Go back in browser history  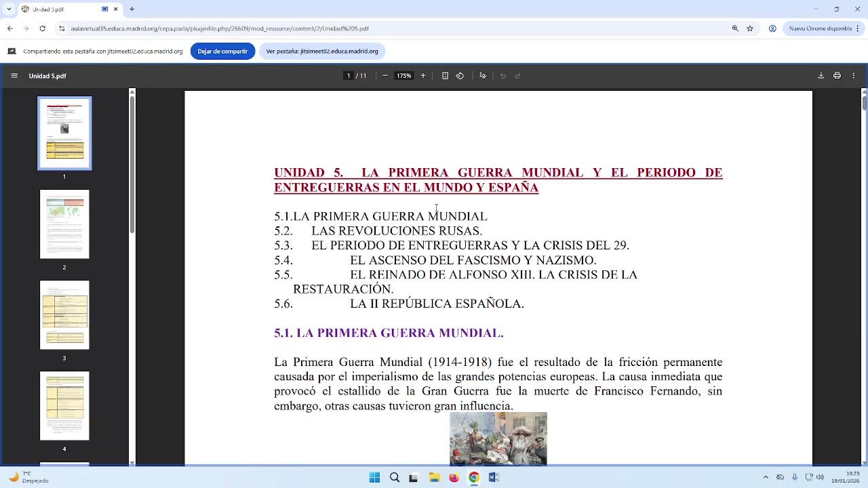10,28
